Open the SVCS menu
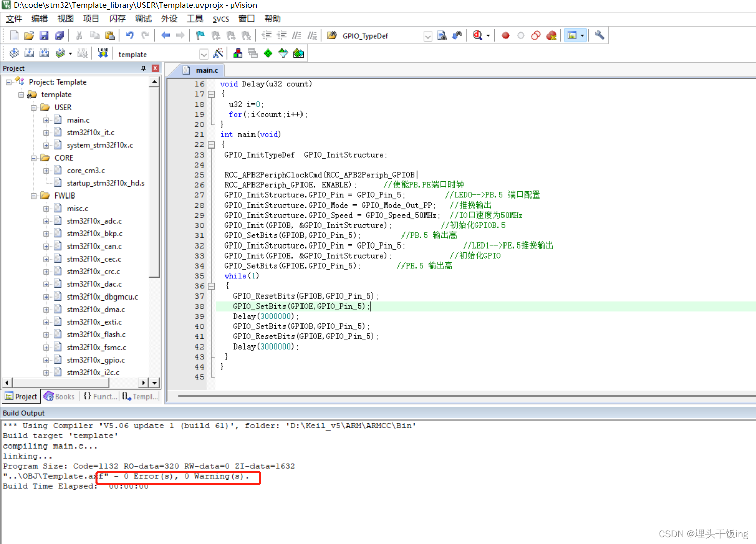 (x=221, y=19)
